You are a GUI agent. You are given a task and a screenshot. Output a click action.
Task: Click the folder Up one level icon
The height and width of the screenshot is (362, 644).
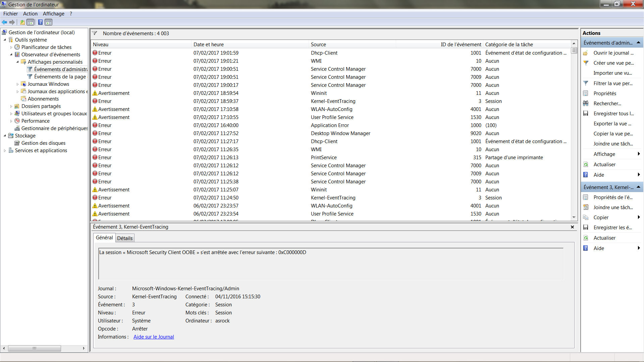(x=22, y=22)
